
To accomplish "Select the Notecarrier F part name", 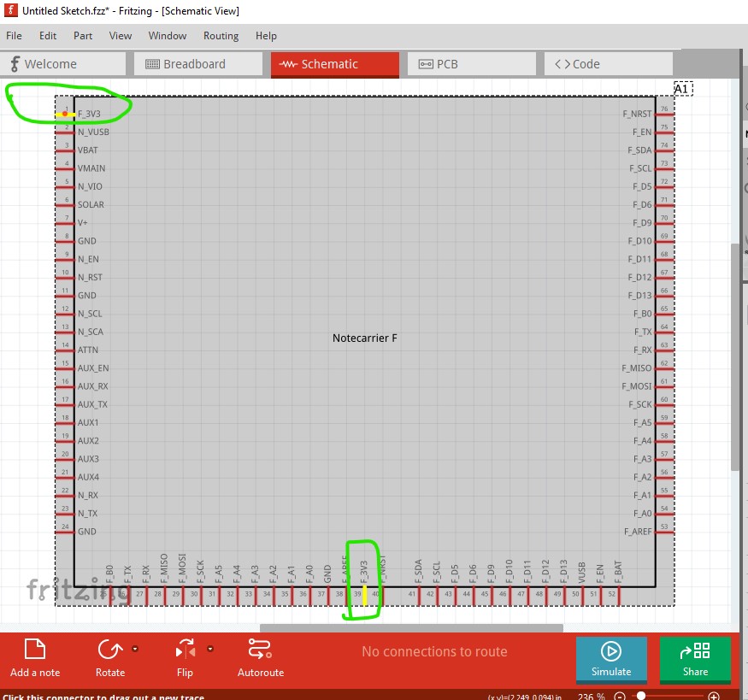I will point(364,338).
